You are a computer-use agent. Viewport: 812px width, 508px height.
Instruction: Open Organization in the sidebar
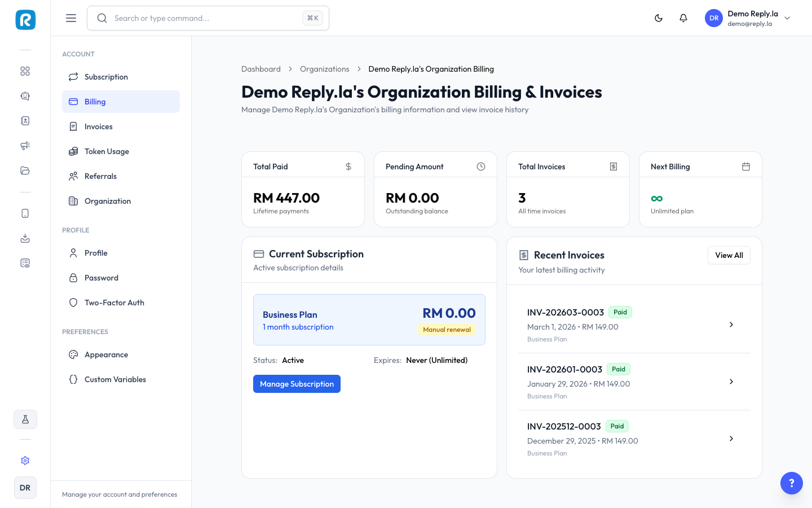[x=121, y=201]
